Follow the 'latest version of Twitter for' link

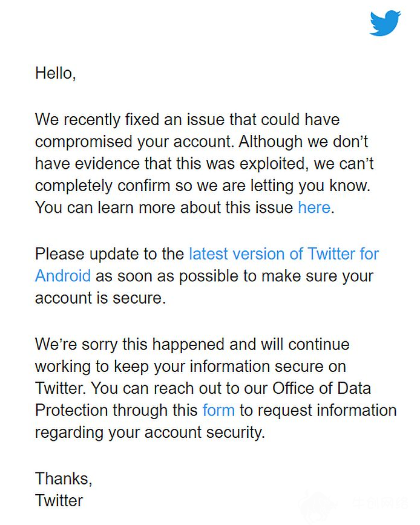pyautogui.click(x=284, y=254)
